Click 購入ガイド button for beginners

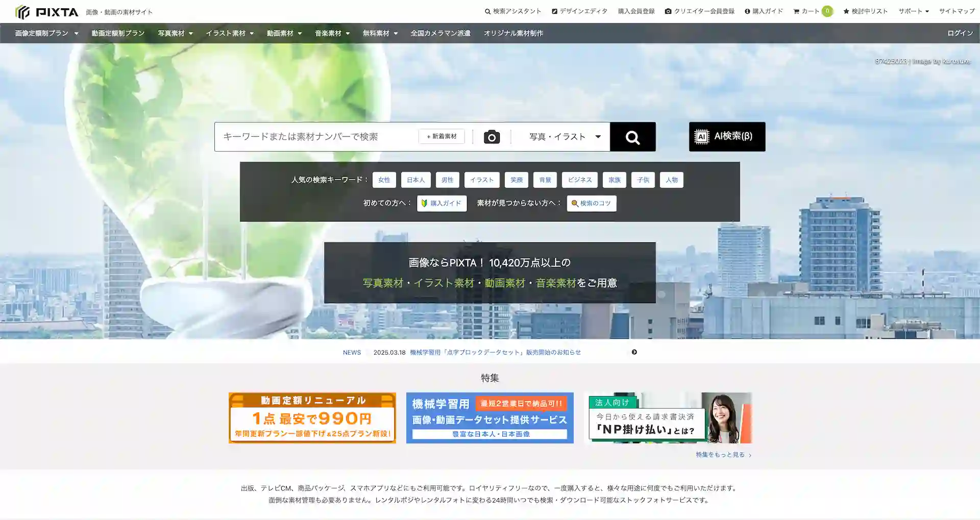442,203
